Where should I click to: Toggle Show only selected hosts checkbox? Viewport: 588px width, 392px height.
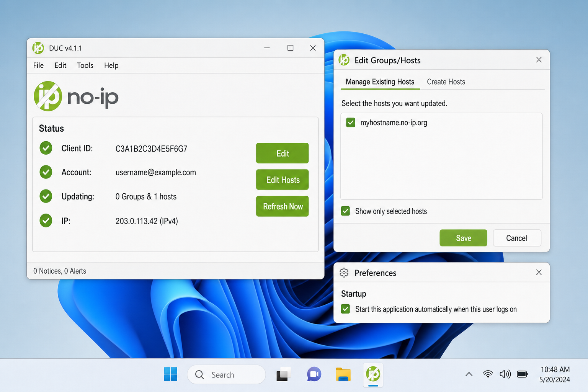(x=345, y=211)
